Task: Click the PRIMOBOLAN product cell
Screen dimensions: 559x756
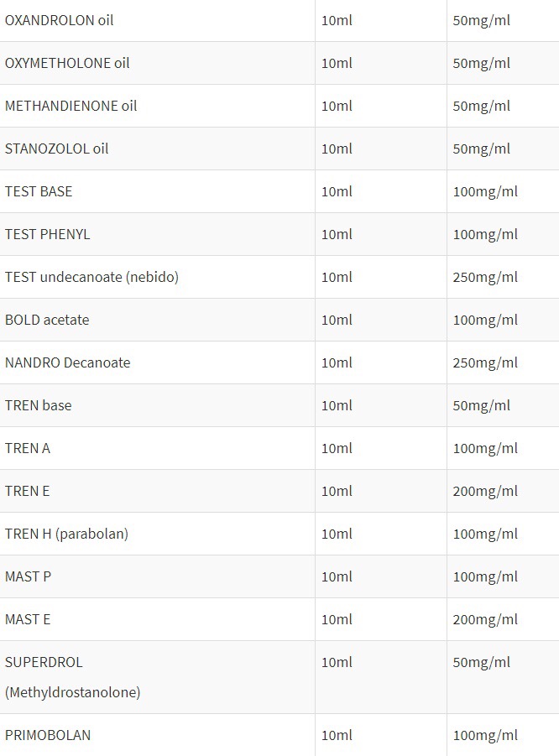Action: pos(48,735)
